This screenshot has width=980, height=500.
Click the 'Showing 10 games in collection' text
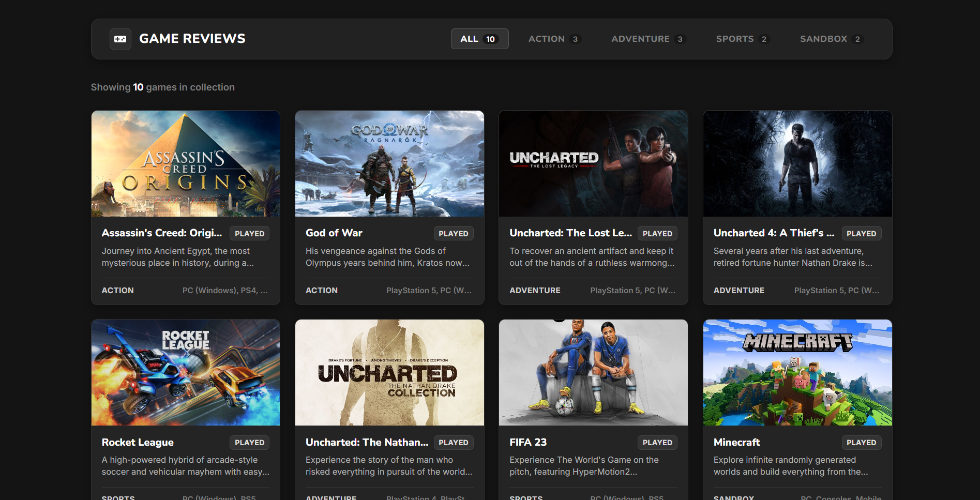point(163,87)
